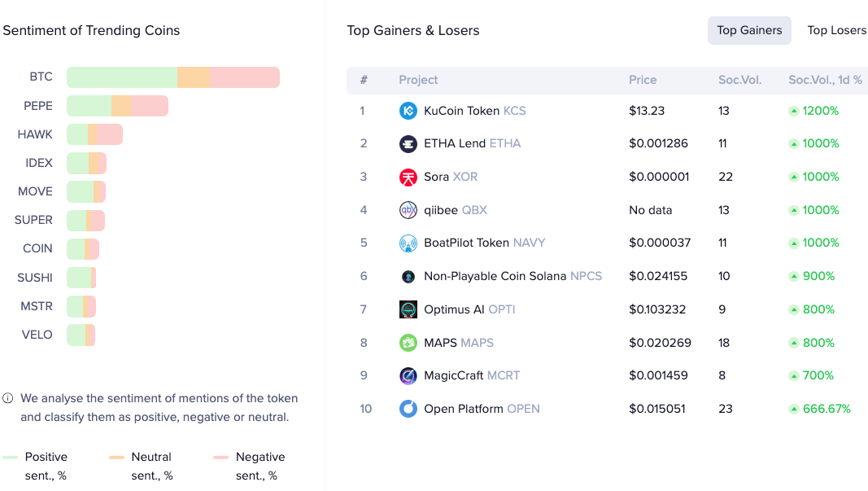This screenshot has width=868, height=491.
Task: Open the ETHA Lend ETHA project link
Action: click(472, 143)
